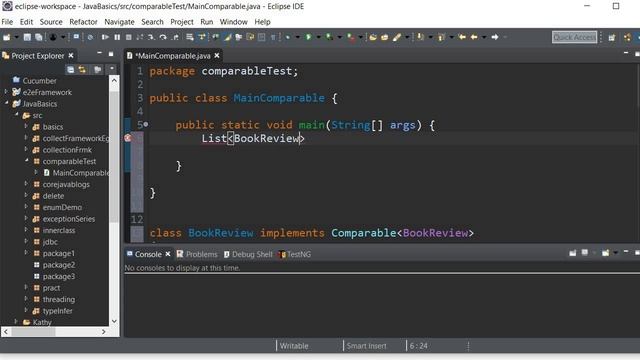
Task: Click Project Explorer horizontal scroll right arrow
Action: point(103,331)
